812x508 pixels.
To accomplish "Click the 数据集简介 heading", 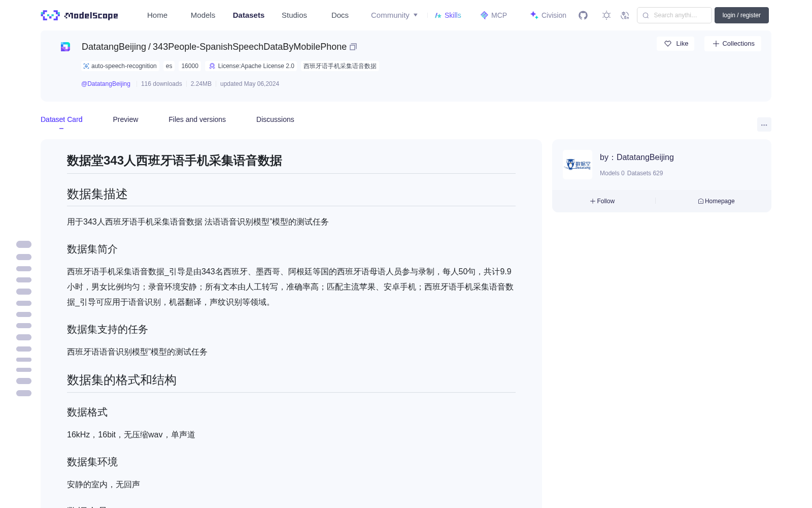I will pyautogui.click(x=92, y=249).
